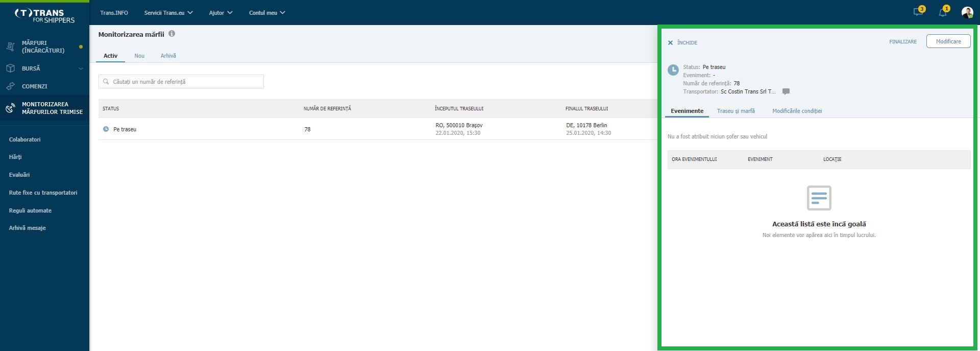This screenshot has width=980, height=351.
Task: Select the Evenimente tab in panel
Action: coord(687,111)
